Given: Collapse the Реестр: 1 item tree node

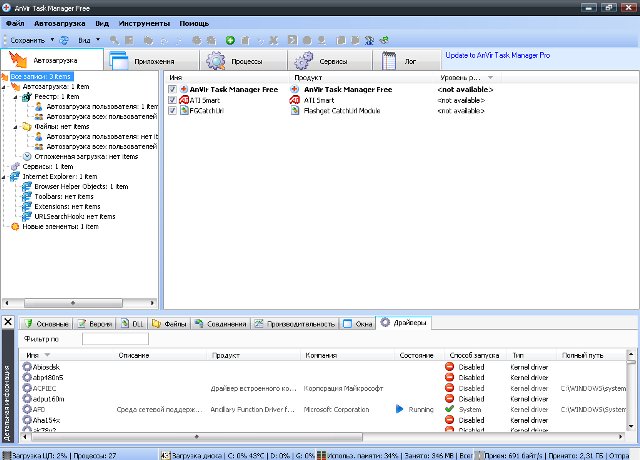Looking at the screenshot, I should point(16,97).
